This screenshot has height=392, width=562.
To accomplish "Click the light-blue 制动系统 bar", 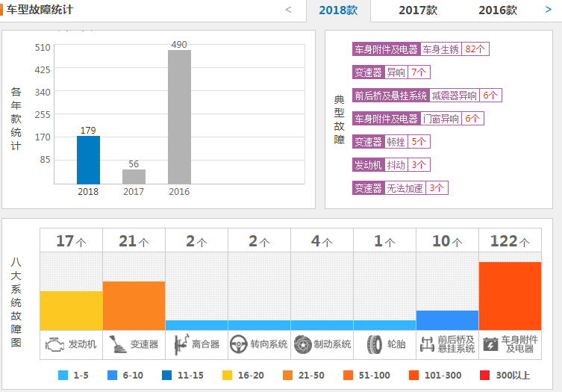I will pos(322,326).
